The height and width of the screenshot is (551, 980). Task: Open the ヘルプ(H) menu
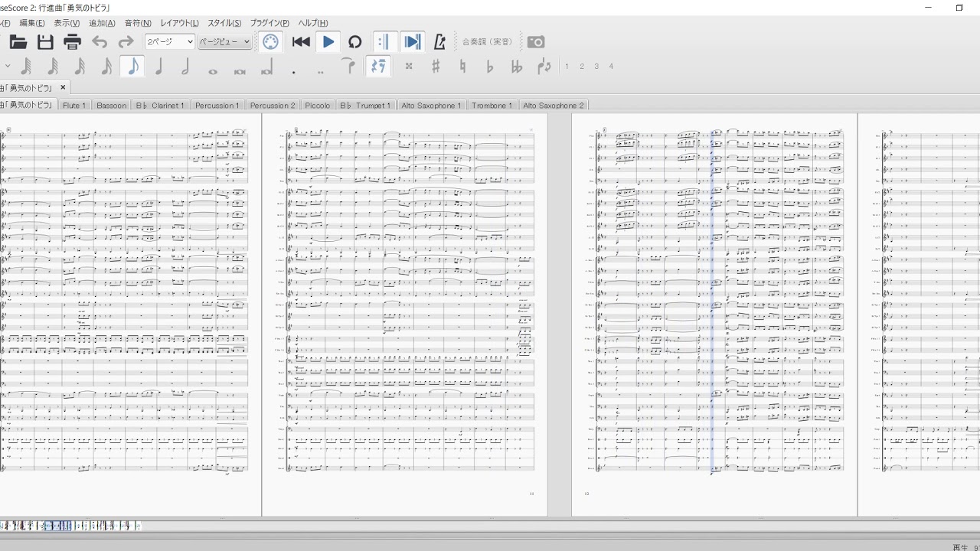click(x=313, y=23)
